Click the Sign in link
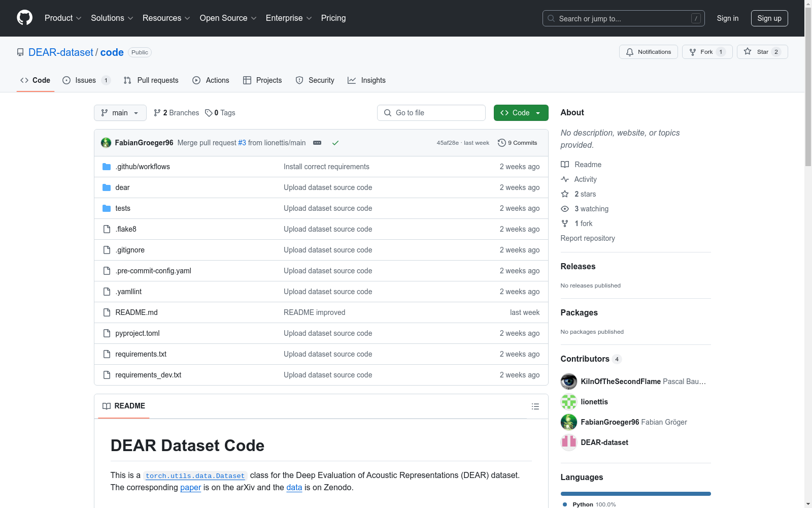The width and height of the screenshot is (812, 508). pyautogui.click(x=728, y=18)
